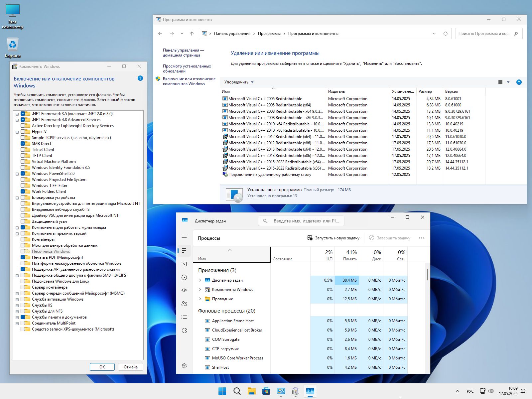Select the Processes icon in Task Manager sidebar
This screenshot has width=532, height=399.
184,251
